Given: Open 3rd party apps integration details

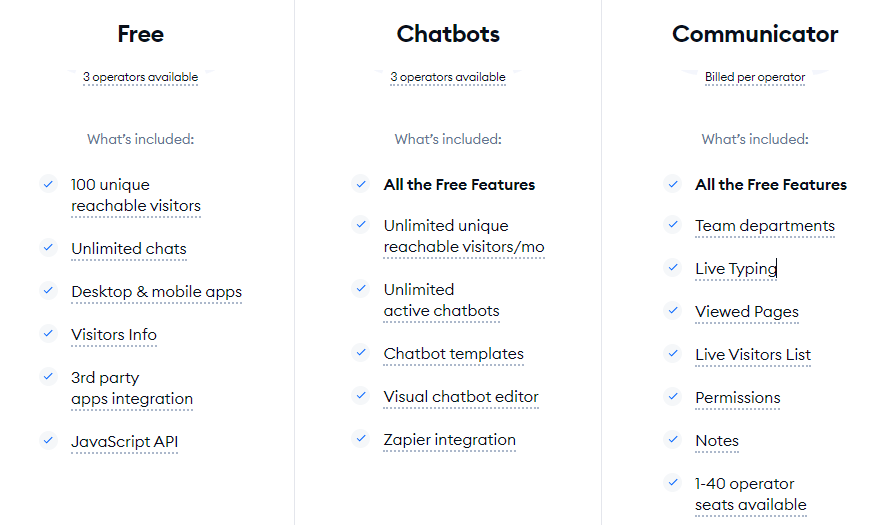Looking at the screenshot, I should click(x=132, y=388).
